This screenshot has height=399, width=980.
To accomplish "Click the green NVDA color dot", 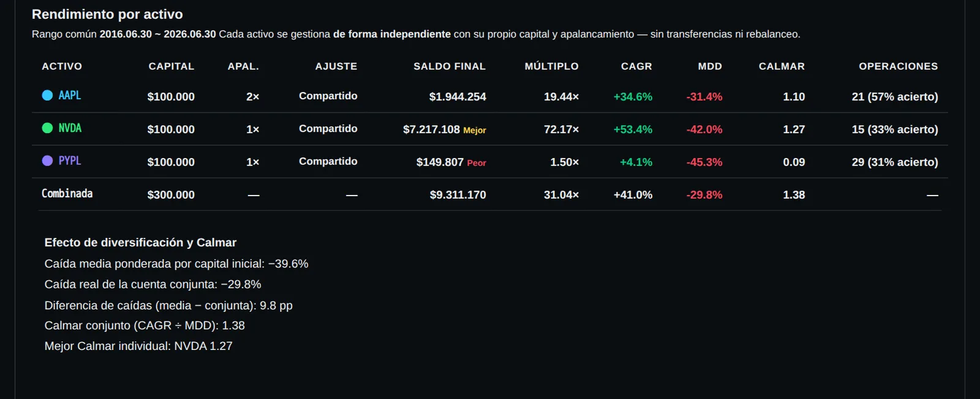I will pos(47,127).
